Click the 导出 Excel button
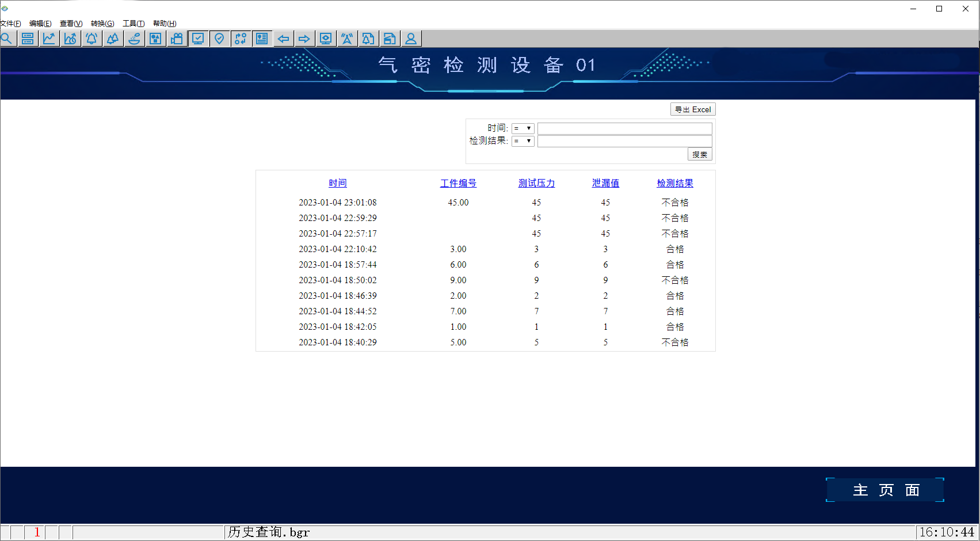The height and width of the screenshot is (541, 980). (693, 109)
